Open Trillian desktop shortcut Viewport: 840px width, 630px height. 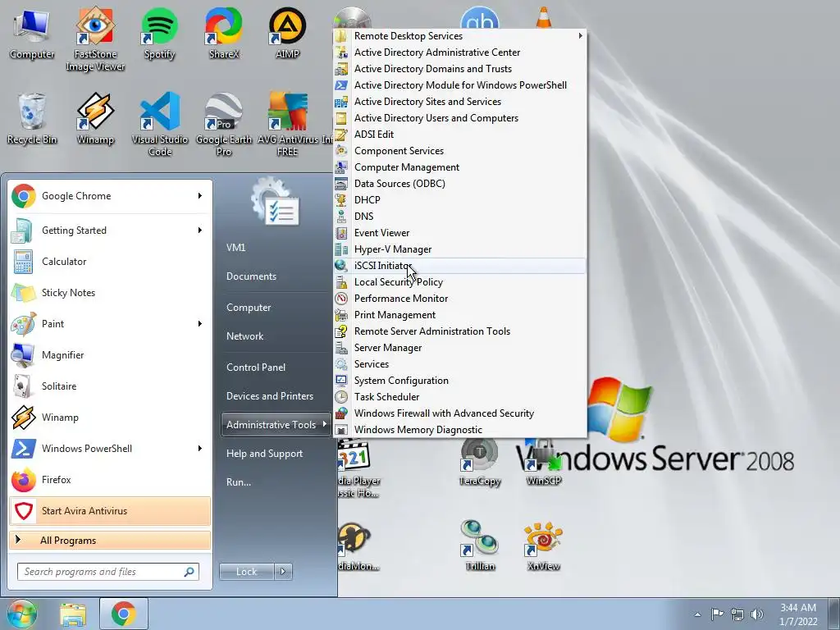(479, 546)
